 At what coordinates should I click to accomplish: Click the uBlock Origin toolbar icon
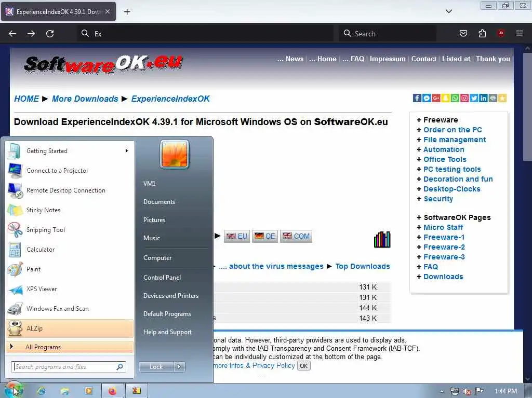tap(501, 33)
